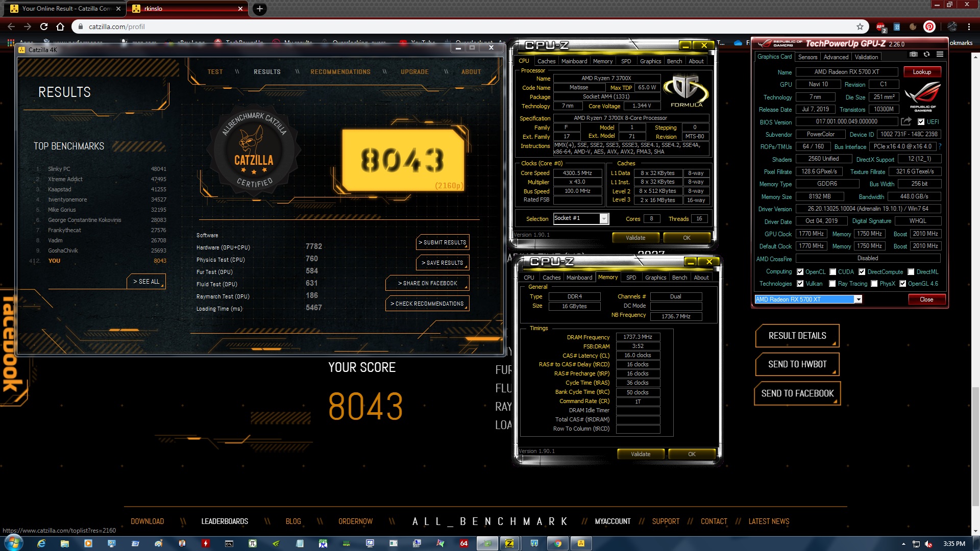Image resolution: width=980 pixels, height=551 pixels.
Task: Go to browser home page
Action: [x=60, y=27]
